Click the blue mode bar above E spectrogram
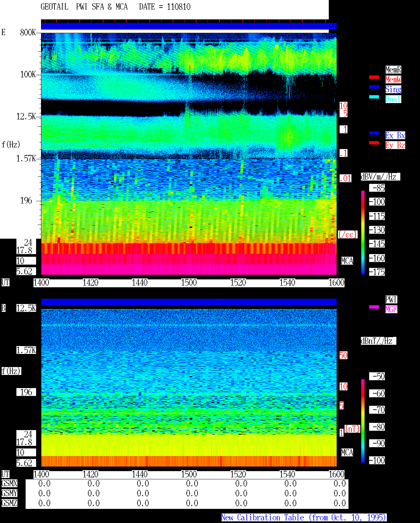The height and width of the screenshot is (523, 420). pyautogui.click(x=189, y=26)
